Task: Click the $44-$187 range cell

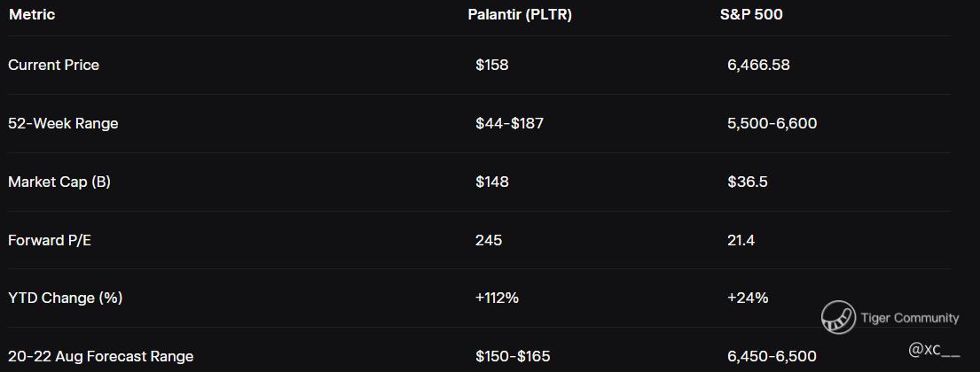Action: coord(509,124)
